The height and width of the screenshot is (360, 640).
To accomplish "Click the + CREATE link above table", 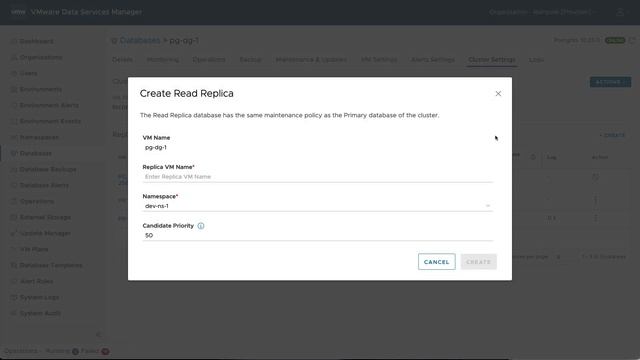I will [x=612, y=135].
